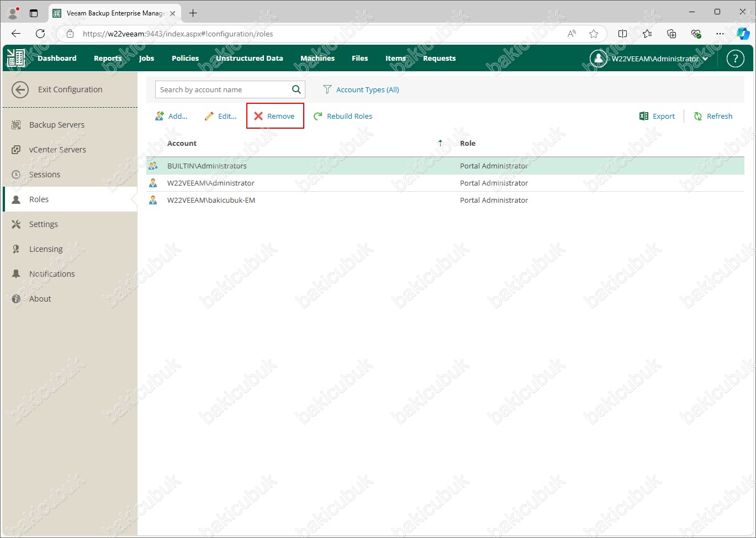Click the Edit... button

tap(220, 116)
